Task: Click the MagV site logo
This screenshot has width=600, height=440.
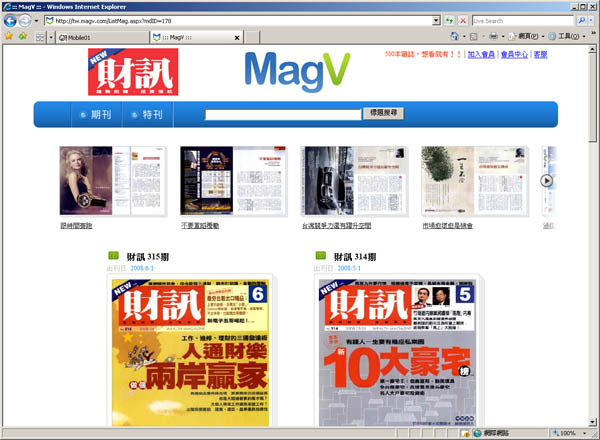Action: click(x=297, y=72)
